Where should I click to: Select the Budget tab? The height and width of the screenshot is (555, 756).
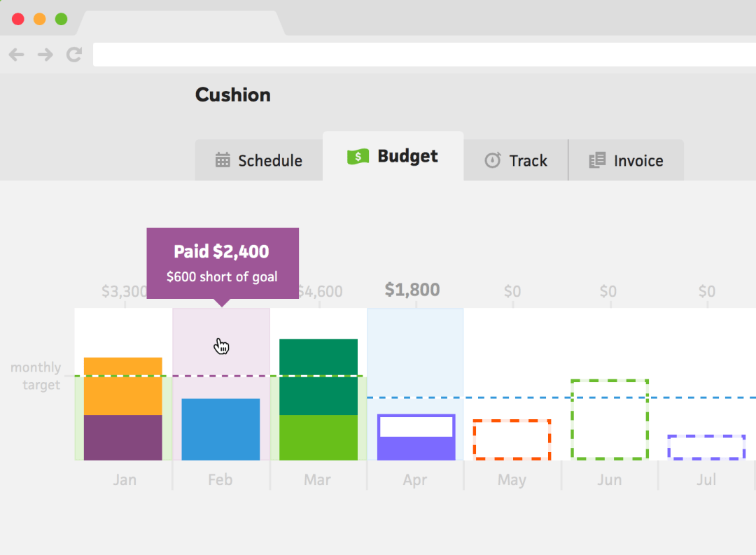(x=393, y=156)
